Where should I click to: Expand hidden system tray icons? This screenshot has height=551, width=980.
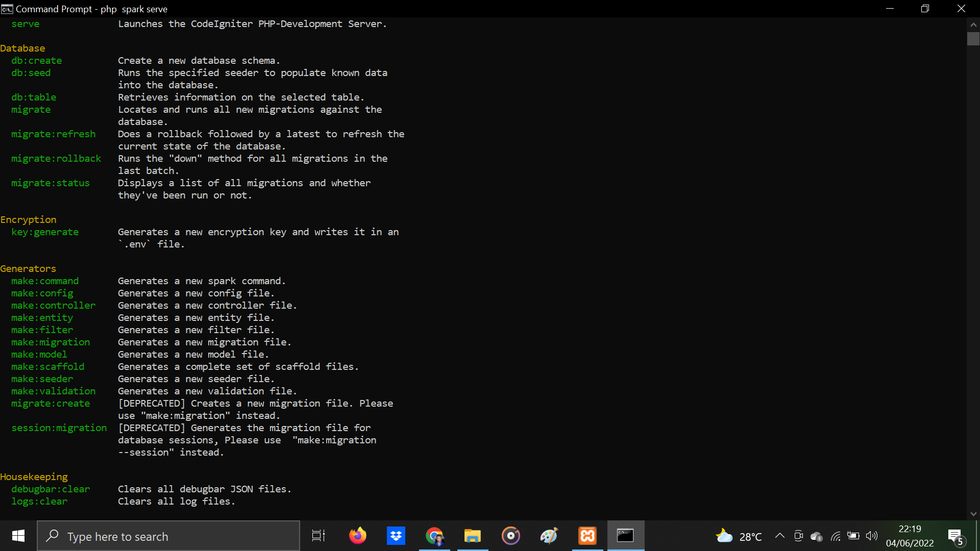coord(779,536)
